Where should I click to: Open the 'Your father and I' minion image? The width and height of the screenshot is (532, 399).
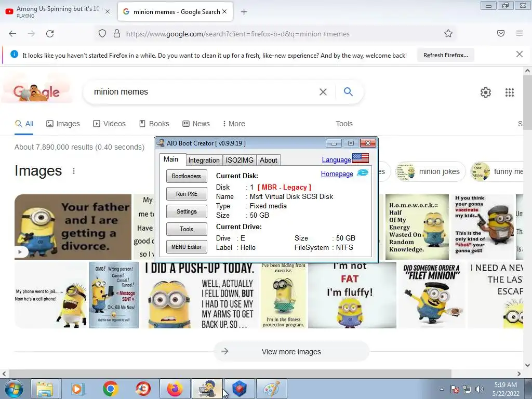73,227
